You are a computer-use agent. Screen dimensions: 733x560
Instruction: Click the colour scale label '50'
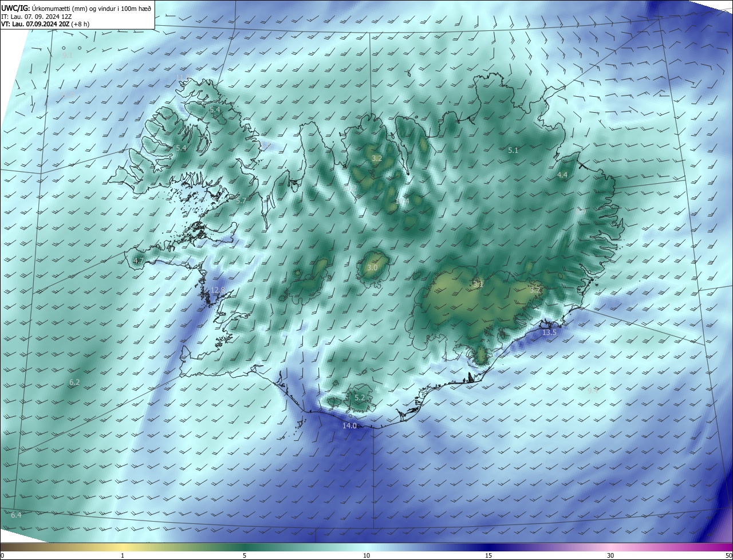pos(728,555)
